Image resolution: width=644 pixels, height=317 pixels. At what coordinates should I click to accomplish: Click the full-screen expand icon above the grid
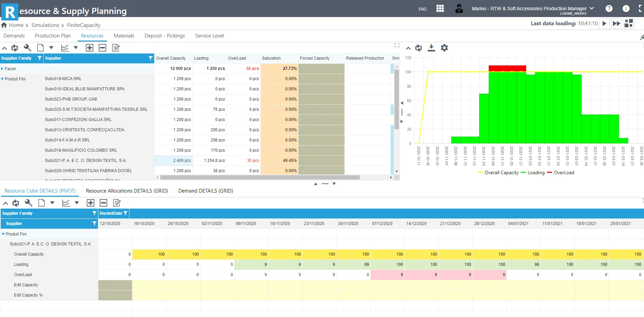(x=397, y=45)
